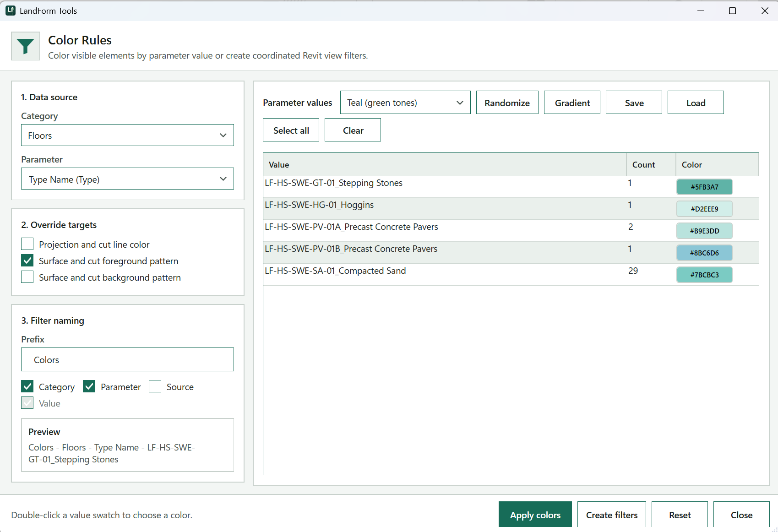Click the Close button at the bottom
The height and width of the screenshot is (532, 778).
(x=741, y=515)
